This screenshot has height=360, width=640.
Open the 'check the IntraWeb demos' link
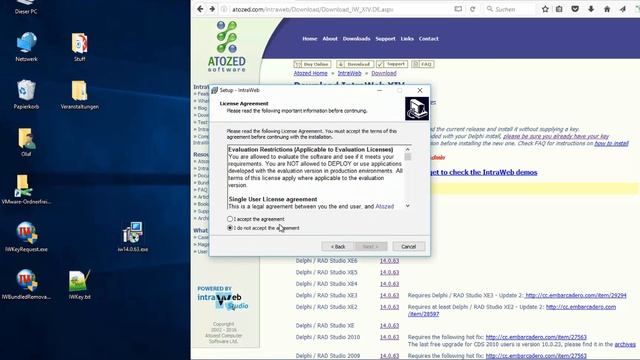(x=484, y=172)
